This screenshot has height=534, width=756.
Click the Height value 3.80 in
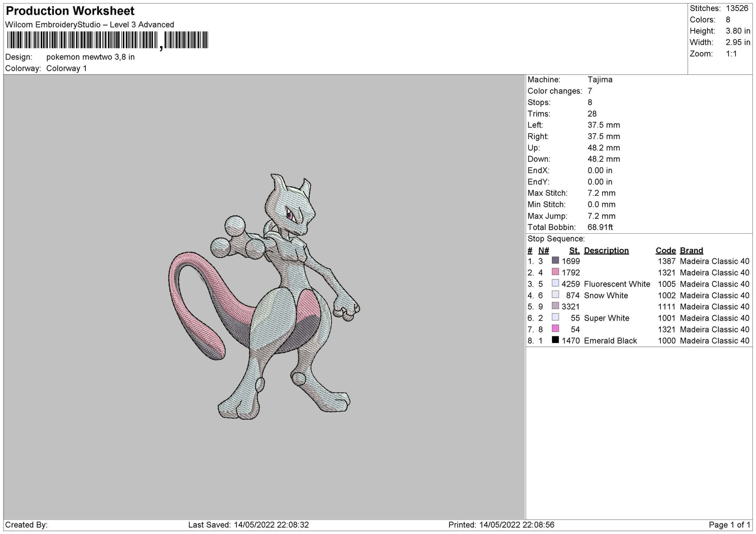click(738, 31)
